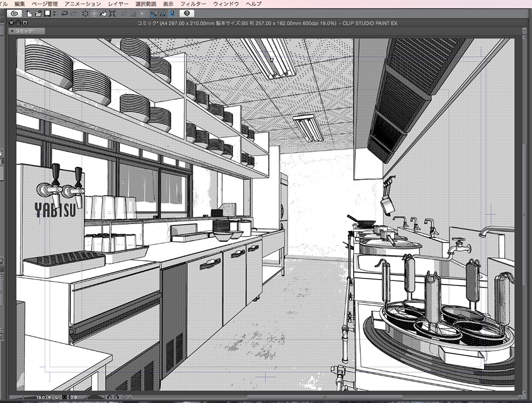Toggle snap to special ruler
This screenshot has height=403, width=532.
coord(163,14)
